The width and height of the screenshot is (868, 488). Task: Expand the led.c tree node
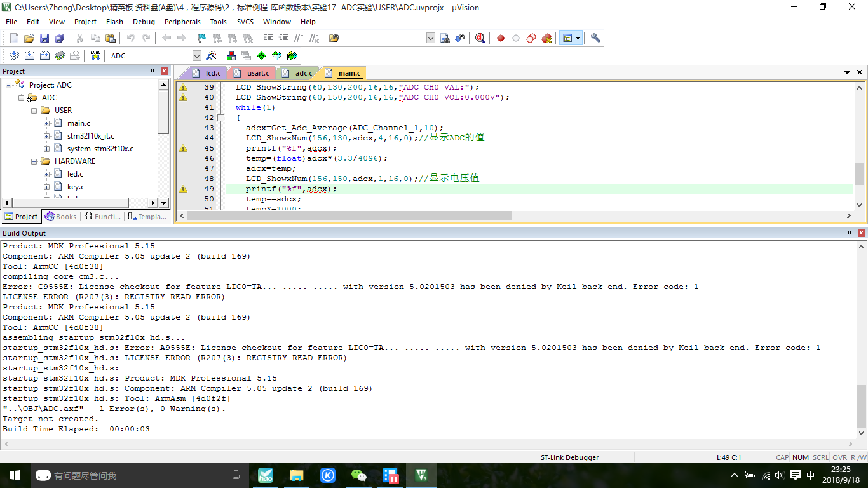coord(47,174)
